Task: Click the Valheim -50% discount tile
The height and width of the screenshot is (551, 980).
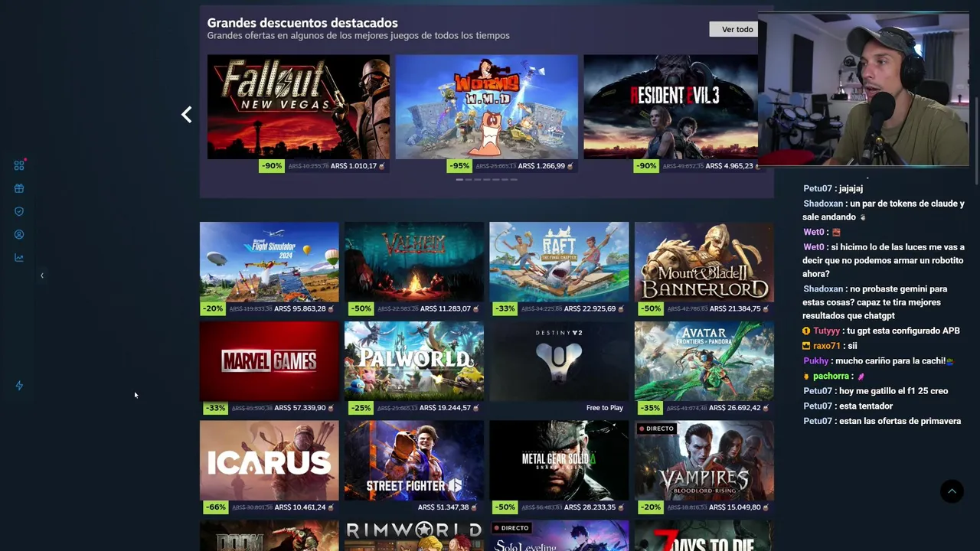Action: click(x=413, y=269)
